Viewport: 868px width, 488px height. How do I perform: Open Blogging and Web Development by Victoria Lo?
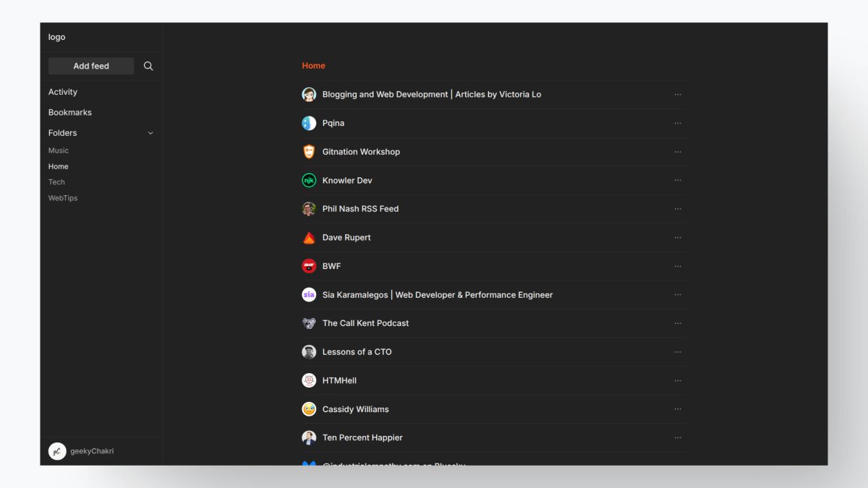432,94
